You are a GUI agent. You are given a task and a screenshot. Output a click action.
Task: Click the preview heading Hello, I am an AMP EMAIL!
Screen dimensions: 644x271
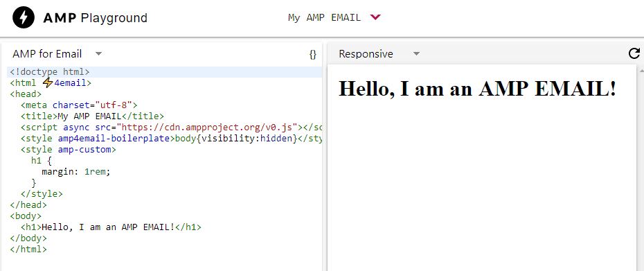point(477,89)
